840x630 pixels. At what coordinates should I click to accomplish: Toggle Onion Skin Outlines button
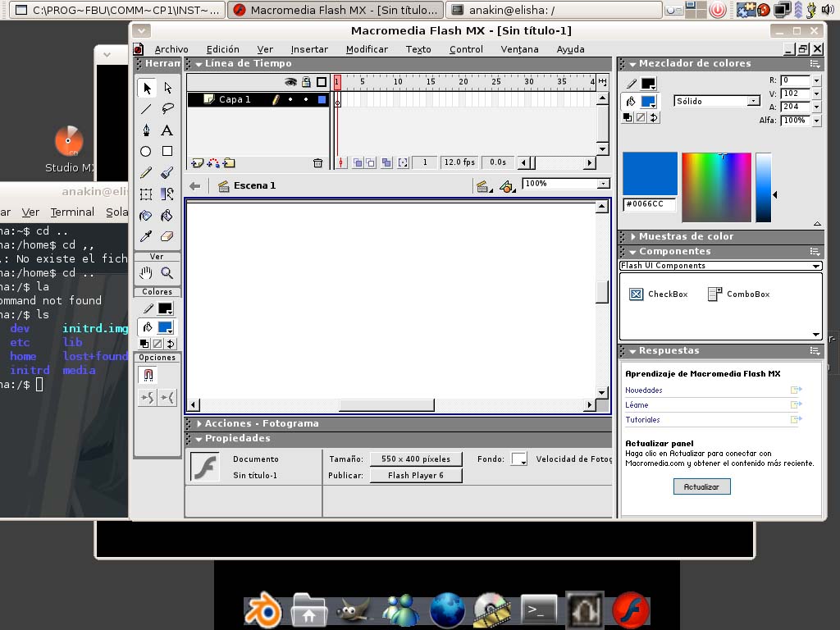[x=370, y=162]
